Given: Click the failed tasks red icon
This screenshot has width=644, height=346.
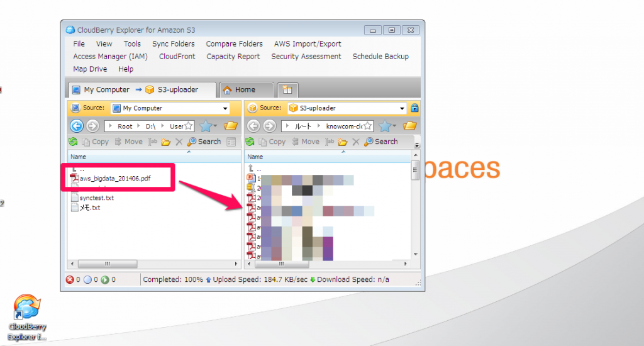Looking at the screenshot, I should coord(70,280).
